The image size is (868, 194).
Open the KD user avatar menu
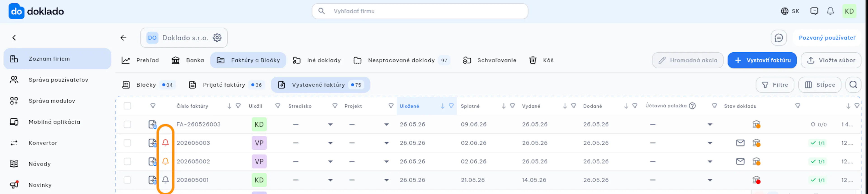coord(849,11)
